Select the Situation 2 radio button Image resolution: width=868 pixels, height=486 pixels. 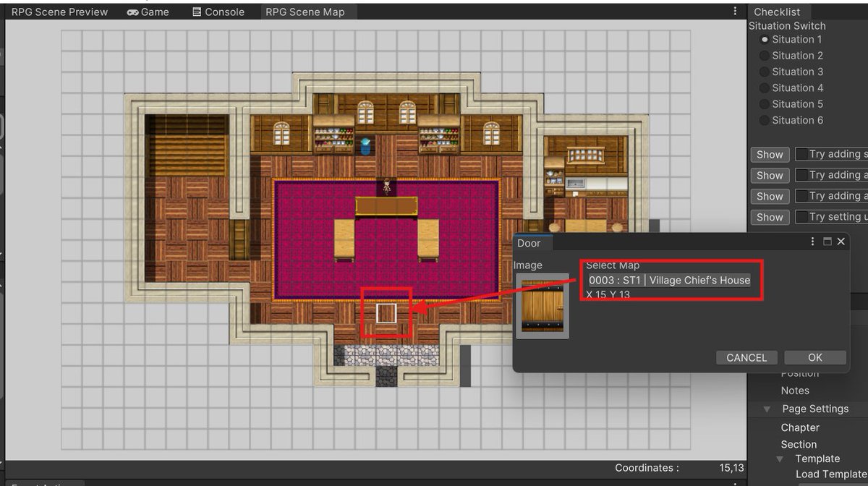coord(766,55)
